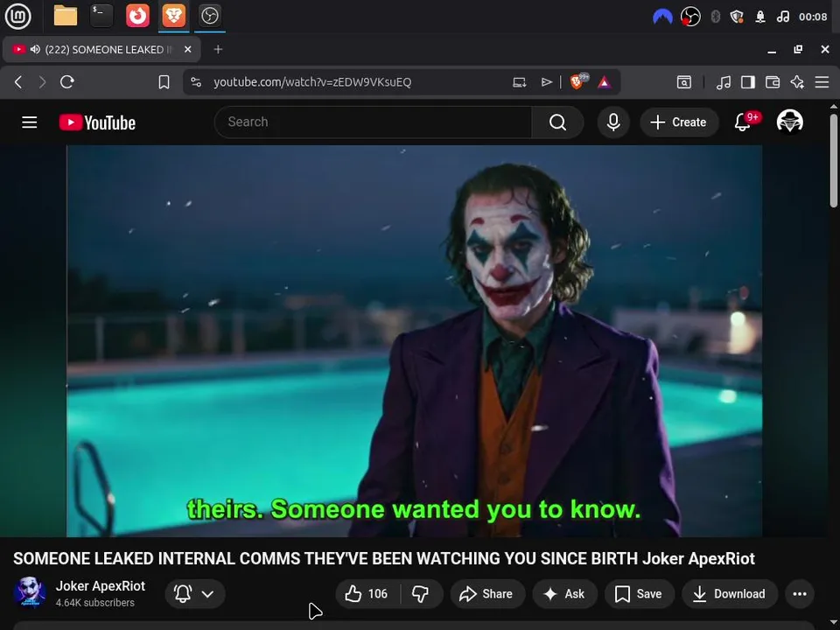Image resolution: width=840 pixels, height=630 pixels.
Task: Open the Brave Wallet icon
Action: tap(773, 82)
